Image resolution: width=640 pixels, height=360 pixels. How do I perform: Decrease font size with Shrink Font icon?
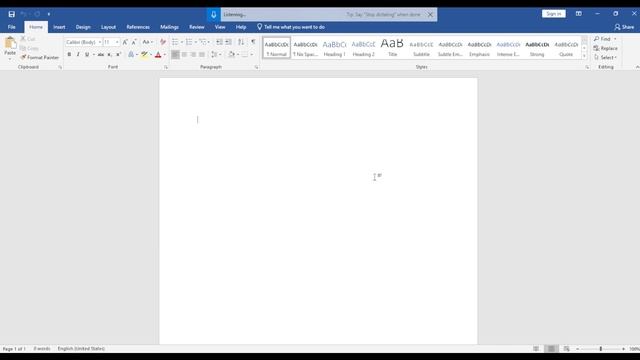click(x=134, y=42)
